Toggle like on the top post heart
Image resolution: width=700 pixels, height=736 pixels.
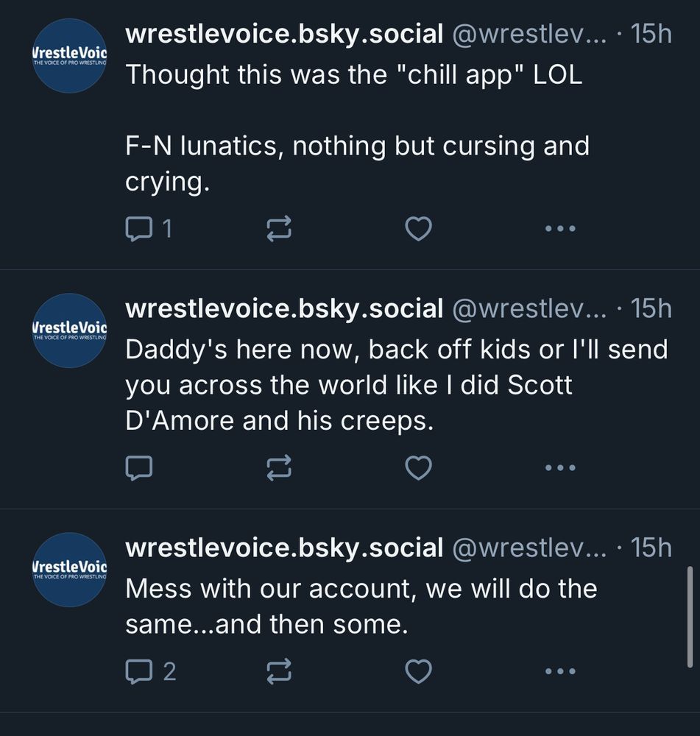point(418,229)
